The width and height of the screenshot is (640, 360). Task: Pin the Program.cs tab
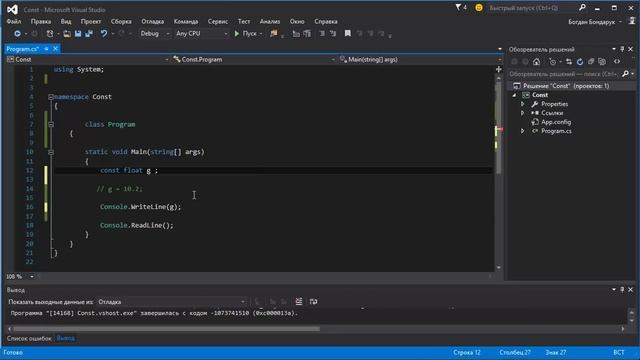[x=47, y=49]
